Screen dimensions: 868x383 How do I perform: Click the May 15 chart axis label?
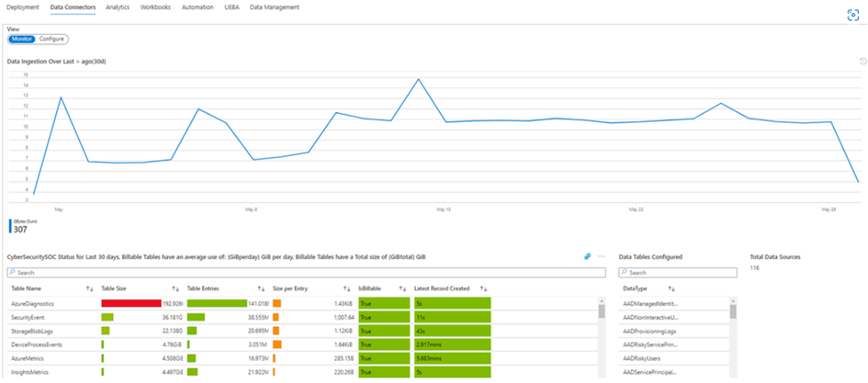coord(443,210)
